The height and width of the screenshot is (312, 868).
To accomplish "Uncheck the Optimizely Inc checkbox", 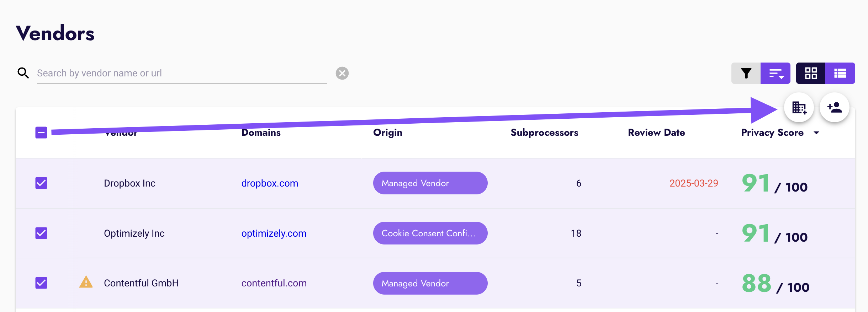I will 41,233.
